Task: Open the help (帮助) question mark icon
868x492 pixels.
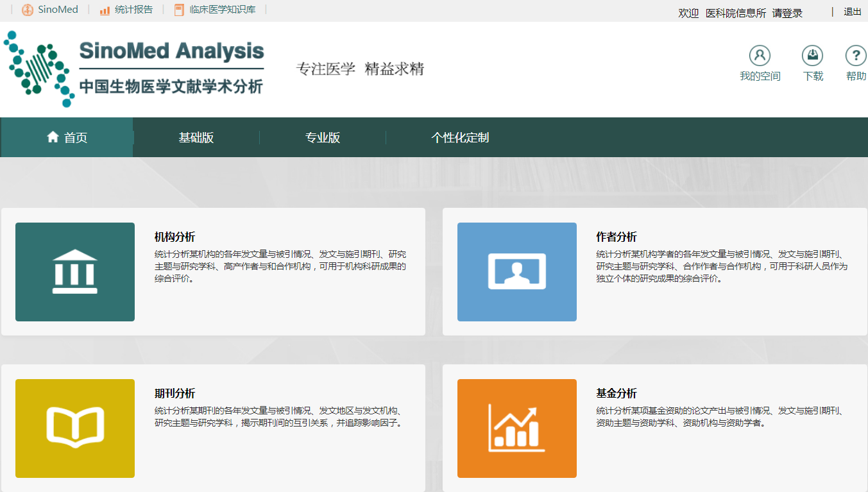Action: (x=856, y=56)
